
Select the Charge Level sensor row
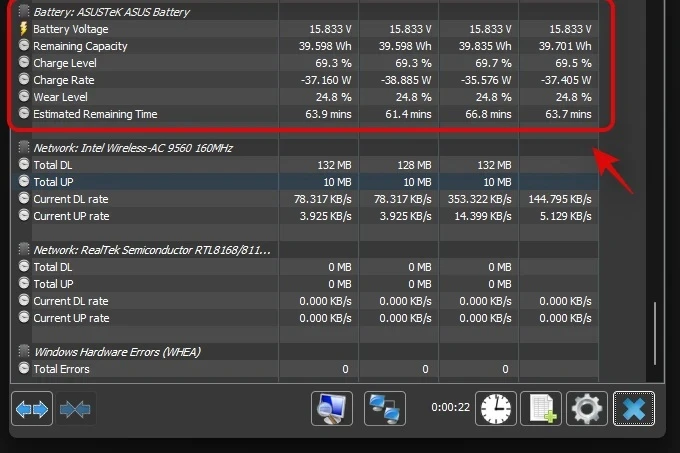[66, 63]
